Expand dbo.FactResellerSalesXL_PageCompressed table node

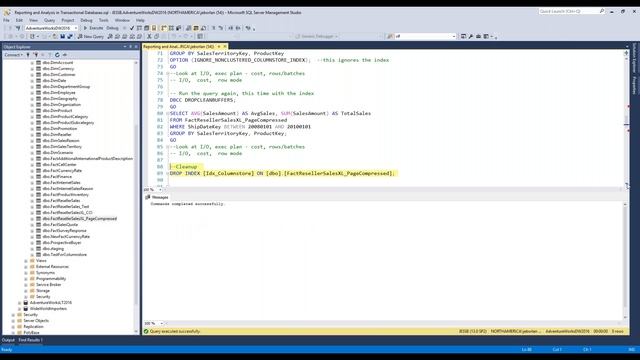[32, 219]
